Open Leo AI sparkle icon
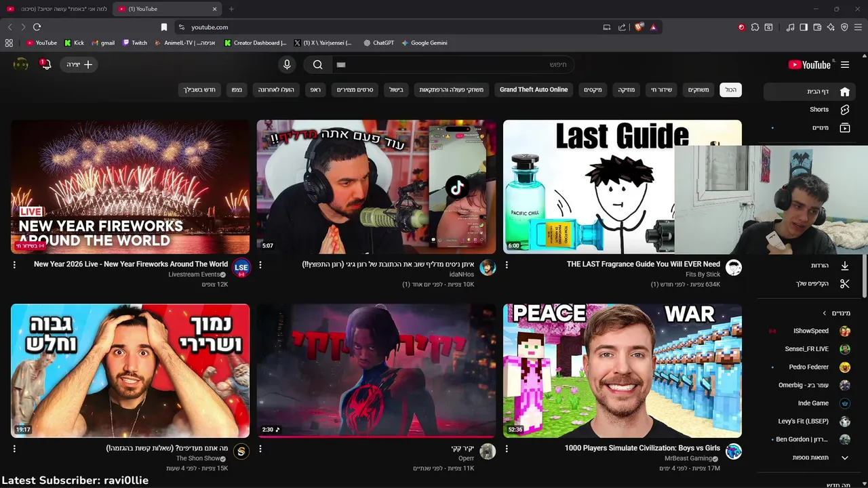This screenshot has width=868, height=488. pyautogui.click(x=831, y=27)
